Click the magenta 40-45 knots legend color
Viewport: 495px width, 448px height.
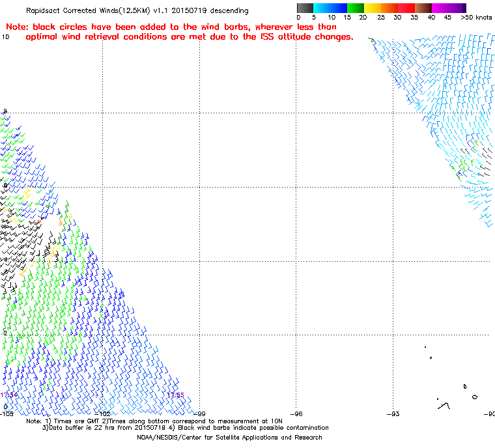pyautogui.click(x=440, y=8)
